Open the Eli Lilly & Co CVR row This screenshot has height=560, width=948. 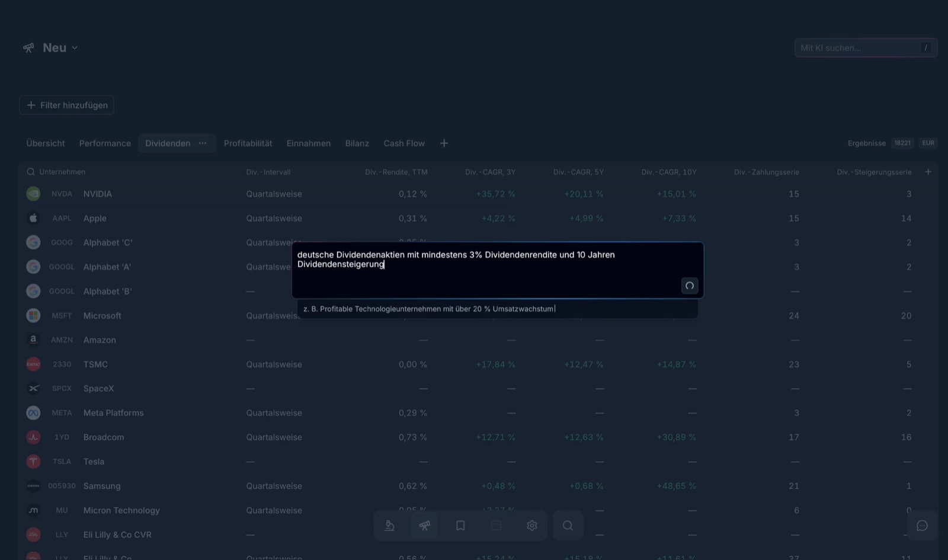pyautogui.click(x=478, y=535)
